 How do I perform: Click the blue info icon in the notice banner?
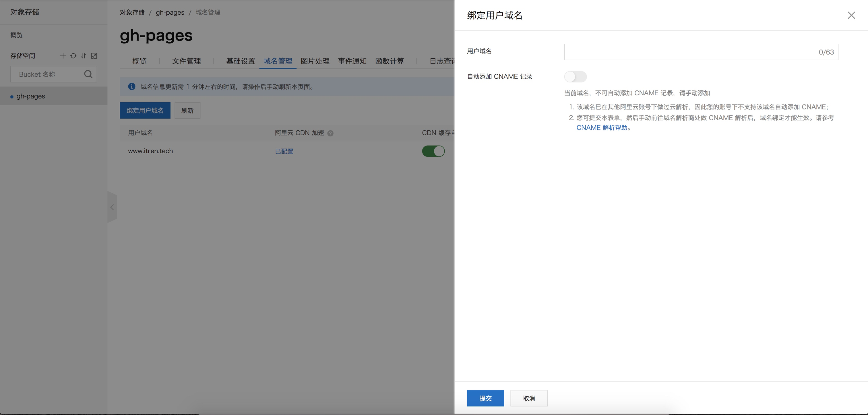click(x=132, y=87)
